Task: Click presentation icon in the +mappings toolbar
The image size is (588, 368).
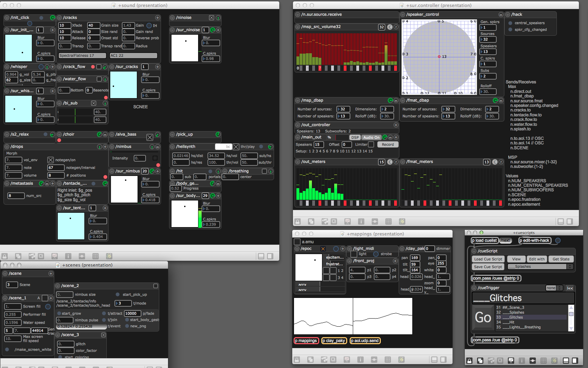Action: [347, 360]
